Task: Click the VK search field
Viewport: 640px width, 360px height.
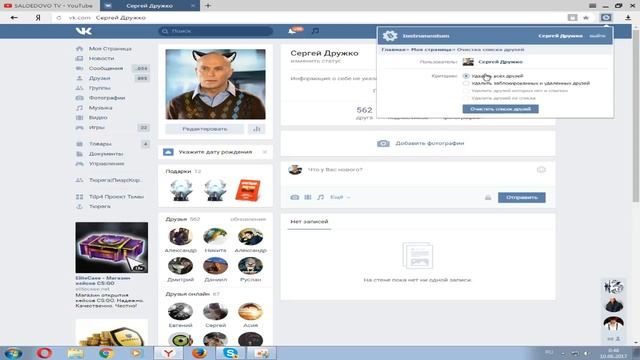Action: point(216,31)
